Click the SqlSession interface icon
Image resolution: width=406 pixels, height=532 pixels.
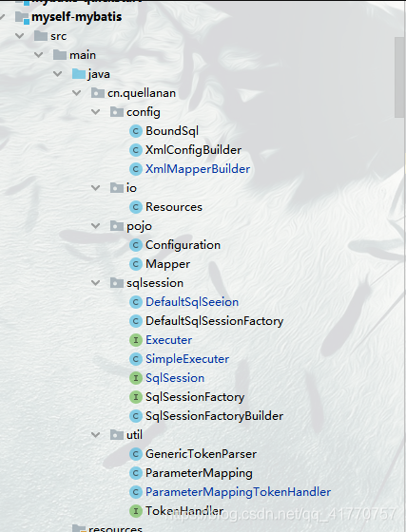(136, 378)
